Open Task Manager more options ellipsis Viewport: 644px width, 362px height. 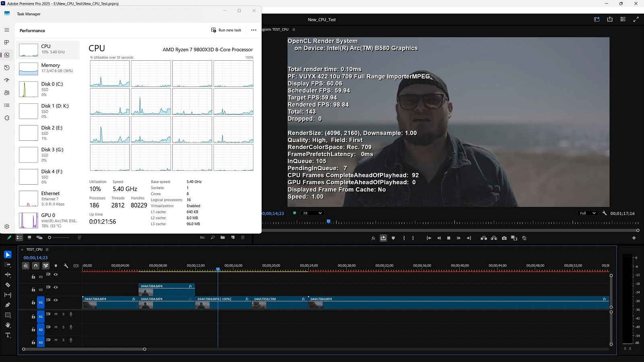[254, 30]
